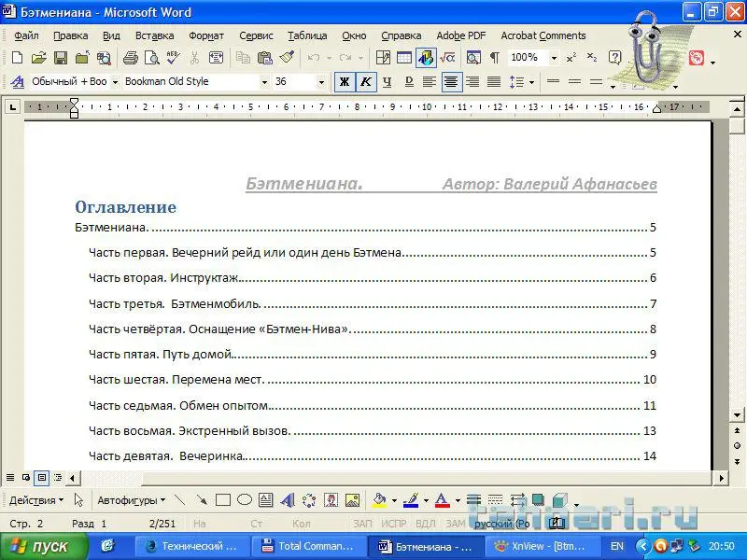Select the Rectangle drawing tool
747x560 pixels.
222,500
